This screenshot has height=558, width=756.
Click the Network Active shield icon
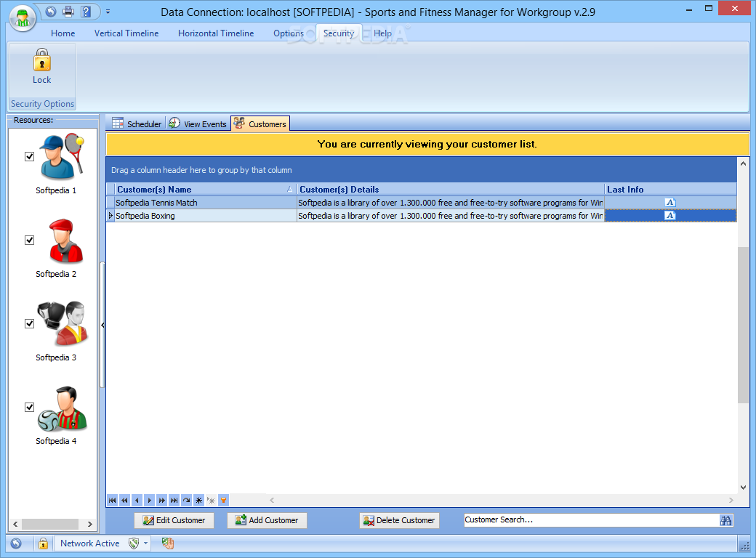[x=134, y=543]
